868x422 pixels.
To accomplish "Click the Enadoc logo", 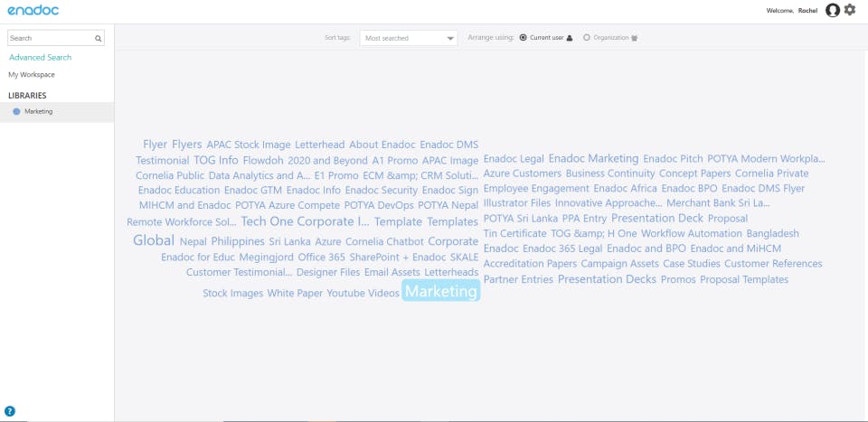I will point(33,10).
